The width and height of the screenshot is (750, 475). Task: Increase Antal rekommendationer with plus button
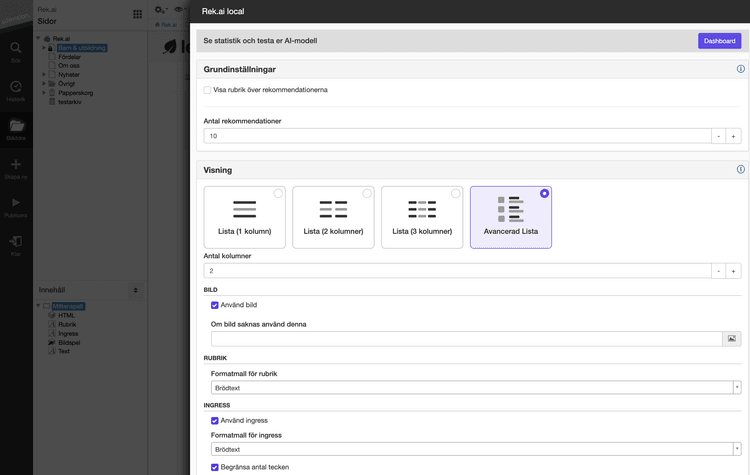point(733,136)
